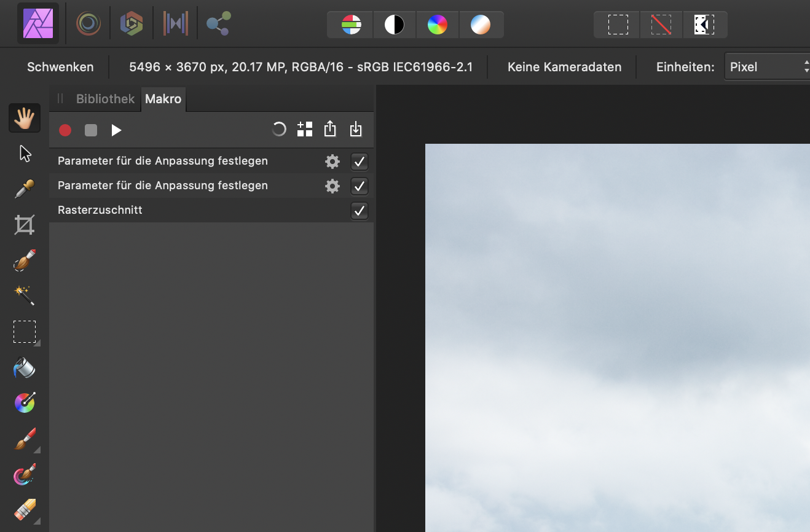Open settings for first Parameter für die Anpassung step

point(332,162)
